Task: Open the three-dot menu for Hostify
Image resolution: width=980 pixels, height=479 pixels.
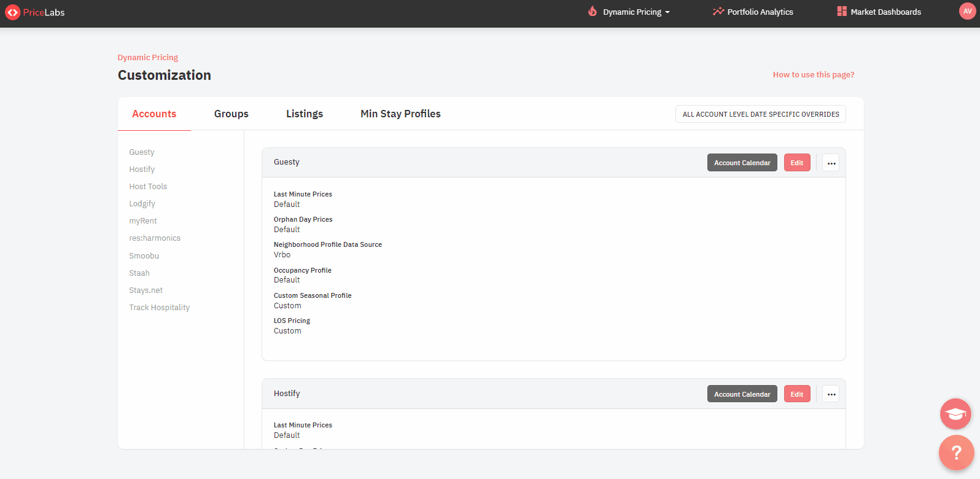Action: 831,394
